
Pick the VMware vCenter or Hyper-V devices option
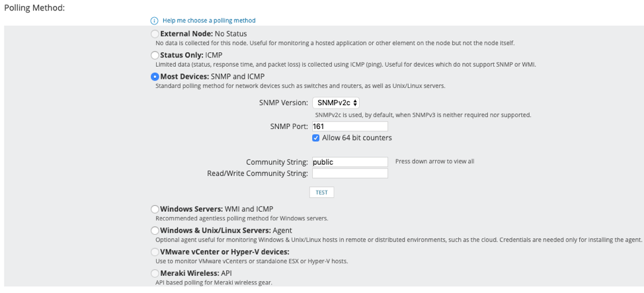pos(155,252)
